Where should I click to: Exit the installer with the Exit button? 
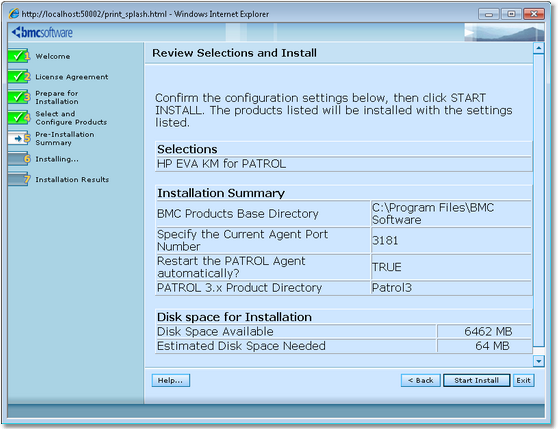click(523, 380)
